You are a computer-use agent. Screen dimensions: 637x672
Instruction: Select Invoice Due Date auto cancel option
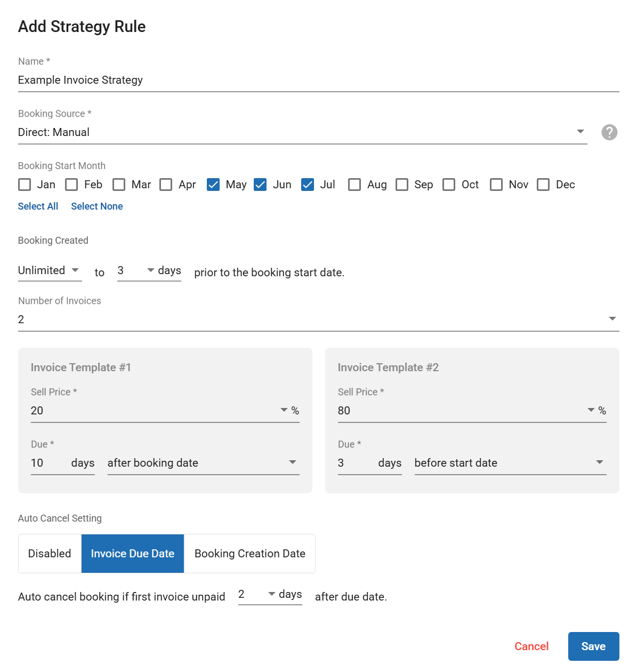132,554
